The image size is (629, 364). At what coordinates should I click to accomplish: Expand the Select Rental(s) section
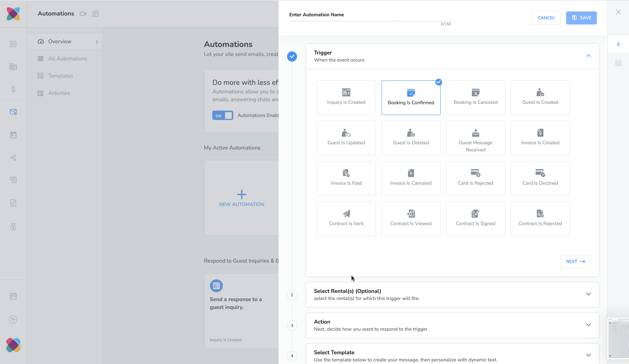click(588, 294)
